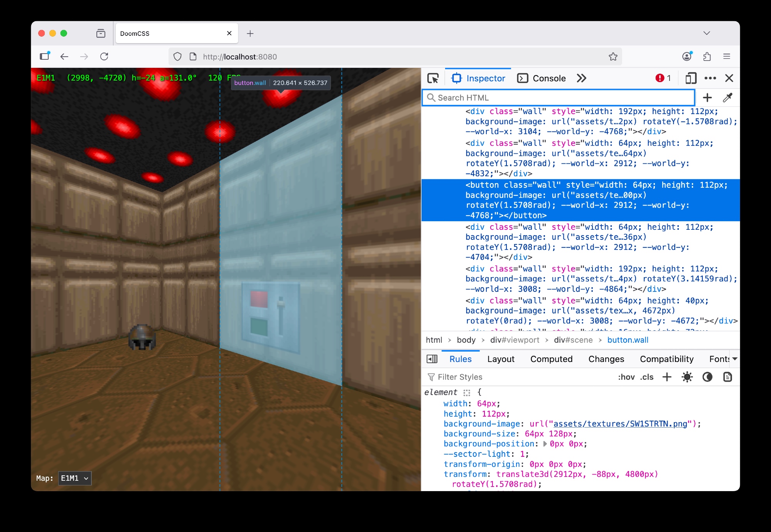Click the add new rule plus icon
The image size is (771, 532).
(667, 377)
